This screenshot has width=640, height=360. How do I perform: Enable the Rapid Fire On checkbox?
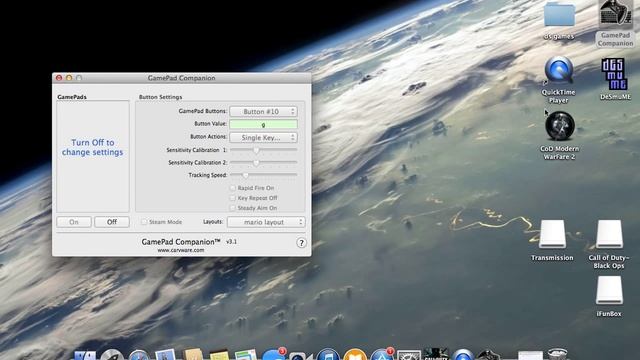click(x=233, y=188)
